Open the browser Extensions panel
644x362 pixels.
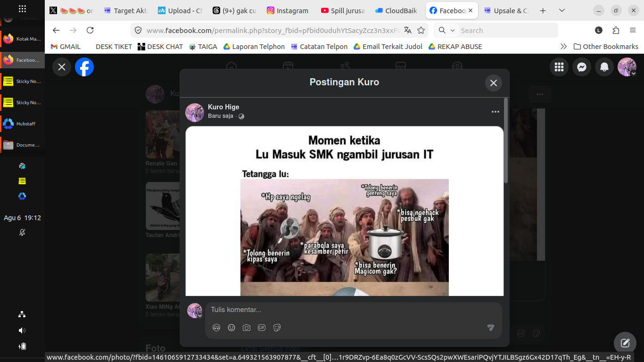tap(616, 30)
